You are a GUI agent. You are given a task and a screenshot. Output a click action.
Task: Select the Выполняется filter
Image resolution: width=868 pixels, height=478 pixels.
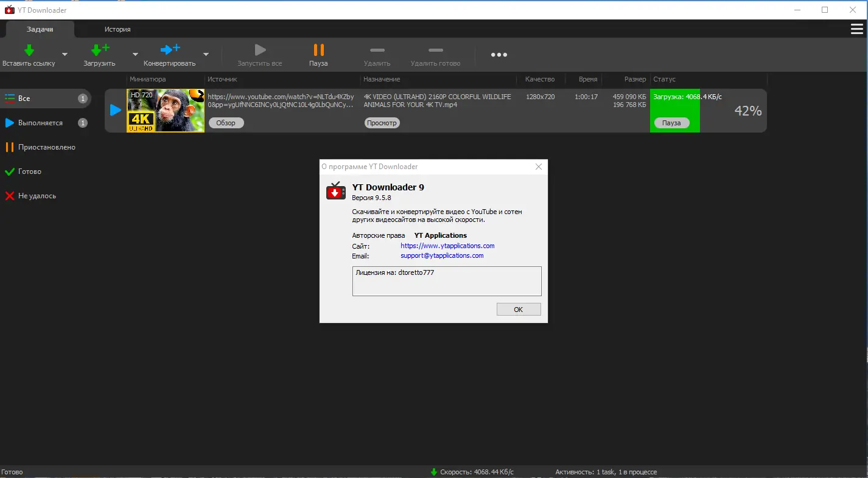pos(46,123)
